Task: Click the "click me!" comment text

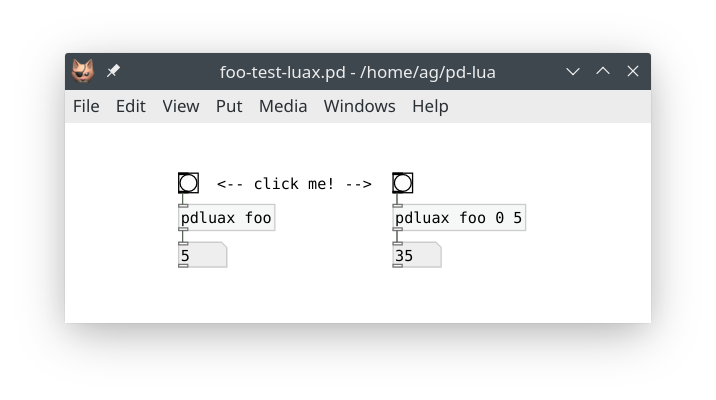Action: coord(294,184)
